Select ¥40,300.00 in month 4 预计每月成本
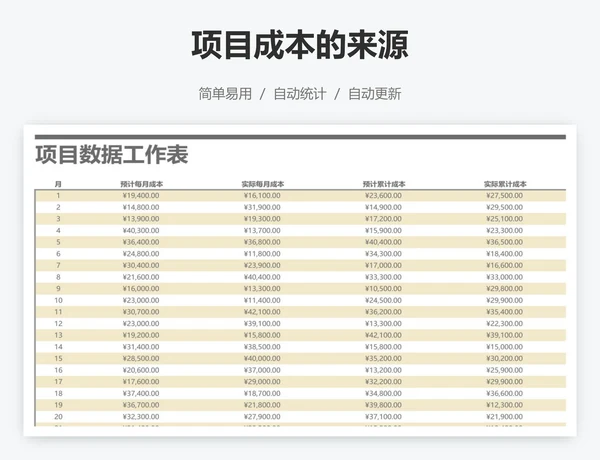This screenshot has width=600, height=460. click(141, 230)
